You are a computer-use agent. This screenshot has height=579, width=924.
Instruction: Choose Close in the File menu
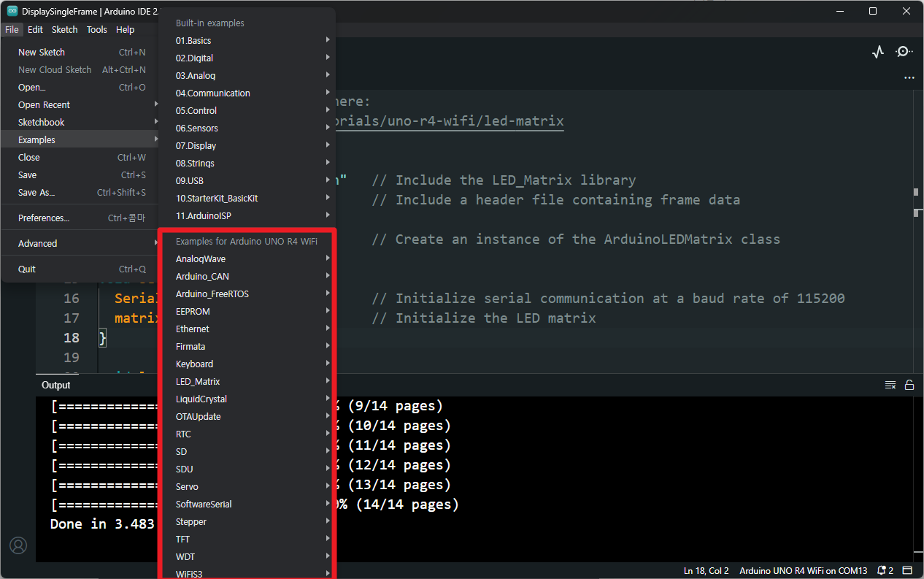[x=80, y=158]
